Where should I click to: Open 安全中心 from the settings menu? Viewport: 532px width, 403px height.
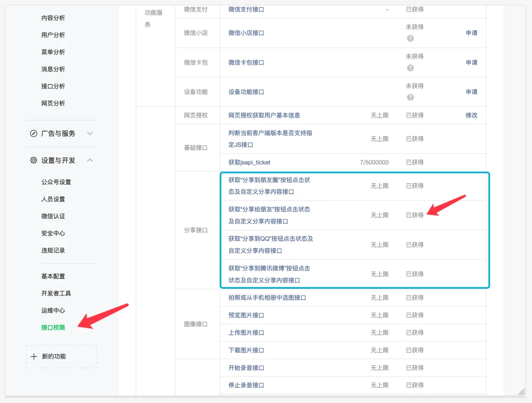53,233
